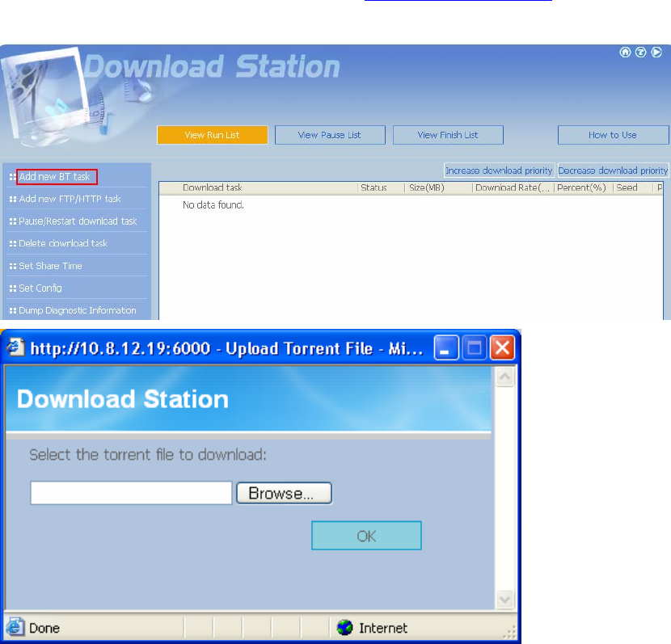The image size is (671, 644).
Task: Click the window resize grip in status bar
Action: click(510, 631)
